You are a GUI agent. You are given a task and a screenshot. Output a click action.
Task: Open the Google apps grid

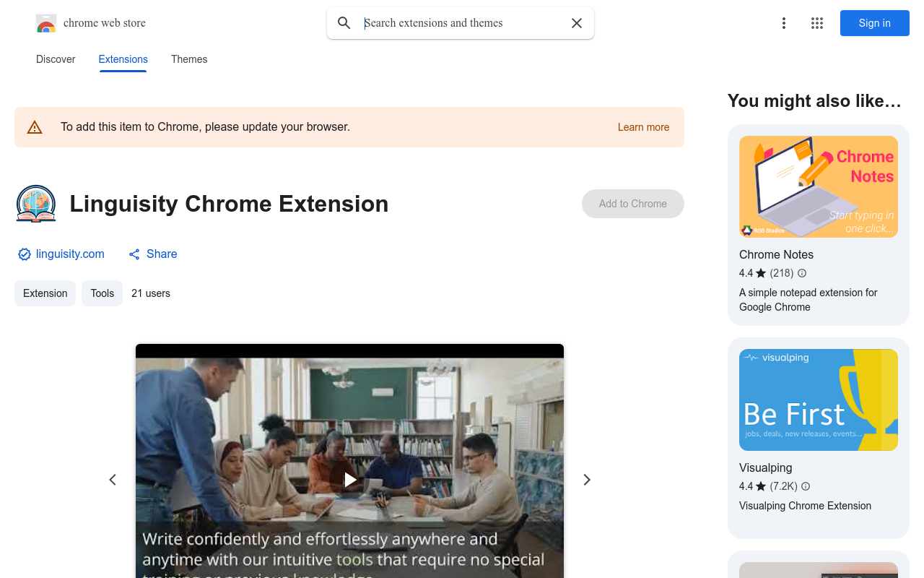[817, 23]
